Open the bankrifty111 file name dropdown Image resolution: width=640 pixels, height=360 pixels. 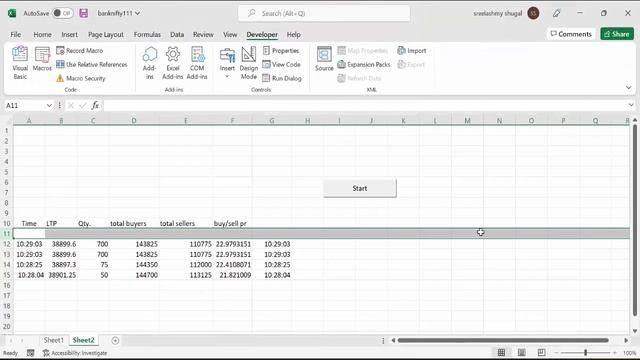click(x=119, y=13)
